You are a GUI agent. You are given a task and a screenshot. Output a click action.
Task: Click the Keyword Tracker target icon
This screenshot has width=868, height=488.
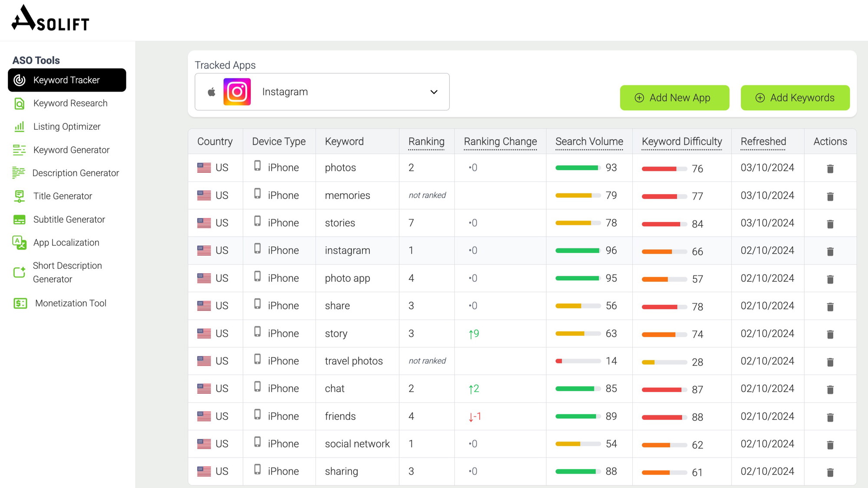click(20, 80)
